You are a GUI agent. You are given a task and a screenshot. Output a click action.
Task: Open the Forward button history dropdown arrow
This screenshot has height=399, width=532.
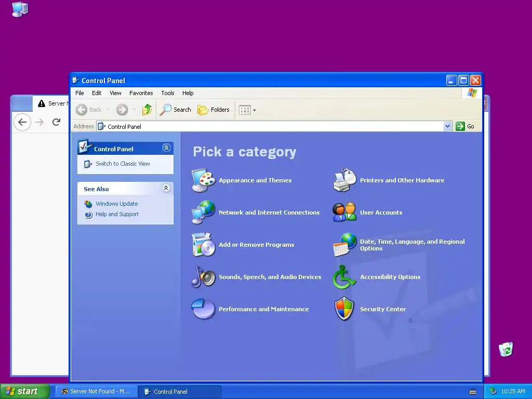135,110
